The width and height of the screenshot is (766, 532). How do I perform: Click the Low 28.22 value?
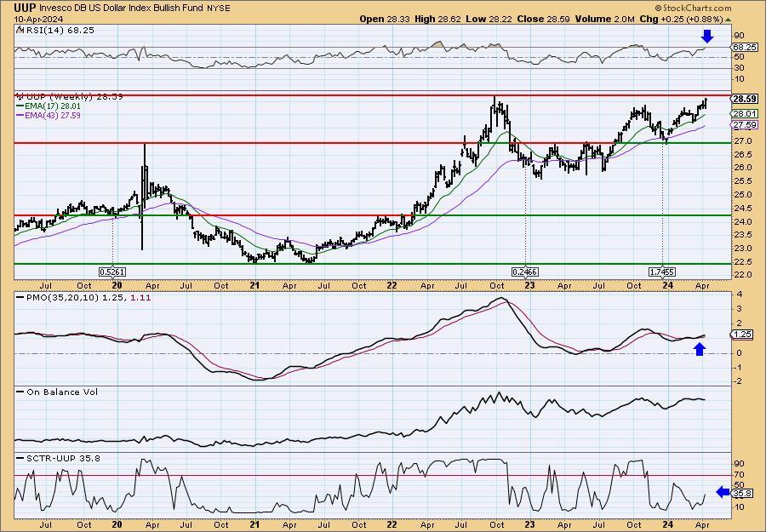coord(488,19)
